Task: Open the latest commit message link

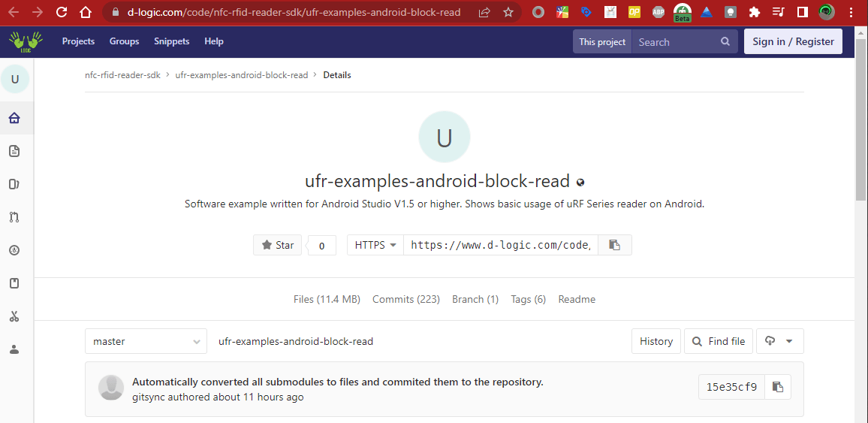Action: pos(338,382)
